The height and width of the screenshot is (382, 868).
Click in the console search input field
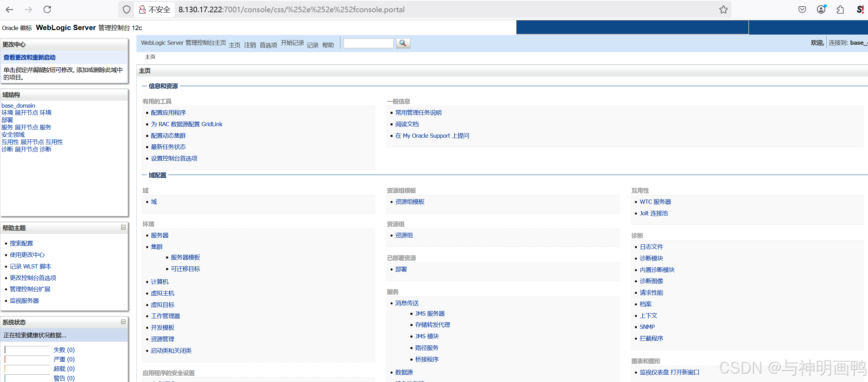(368, 43)
